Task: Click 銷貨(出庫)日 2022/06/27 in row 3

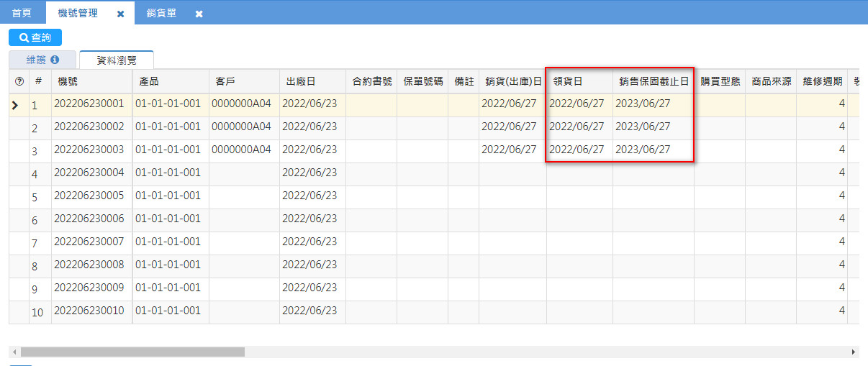Action: point(509,150)
